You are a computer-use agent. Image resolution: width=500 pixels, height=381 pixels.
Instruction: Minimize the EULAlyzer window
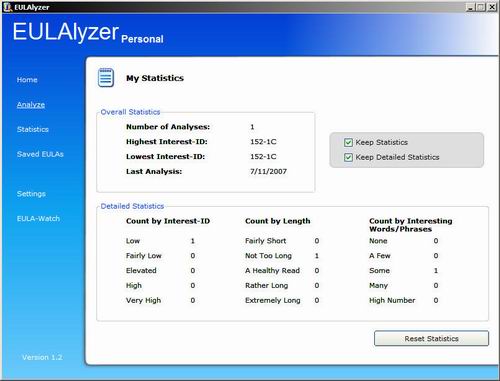pos(470,7)
